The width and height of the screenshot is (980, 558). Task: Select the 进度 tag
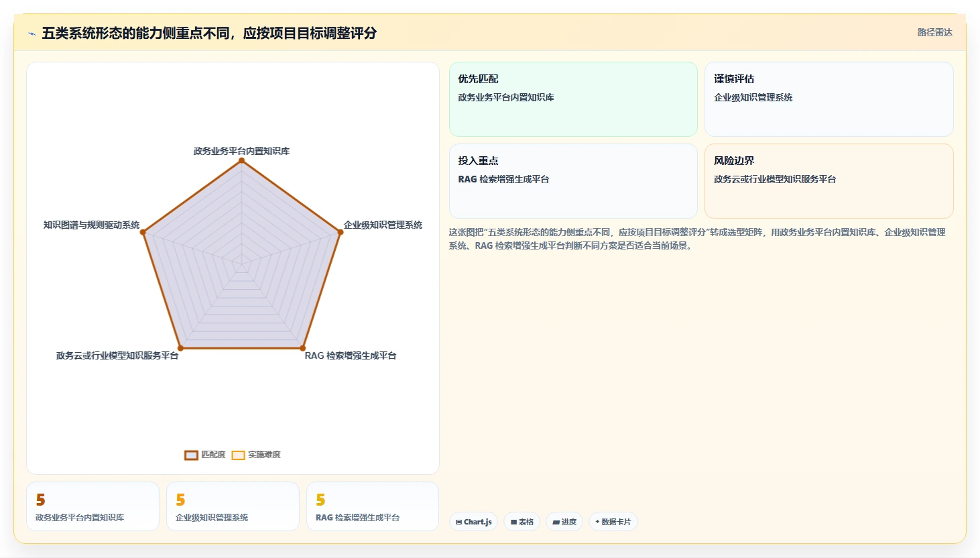tap(564, 522)
